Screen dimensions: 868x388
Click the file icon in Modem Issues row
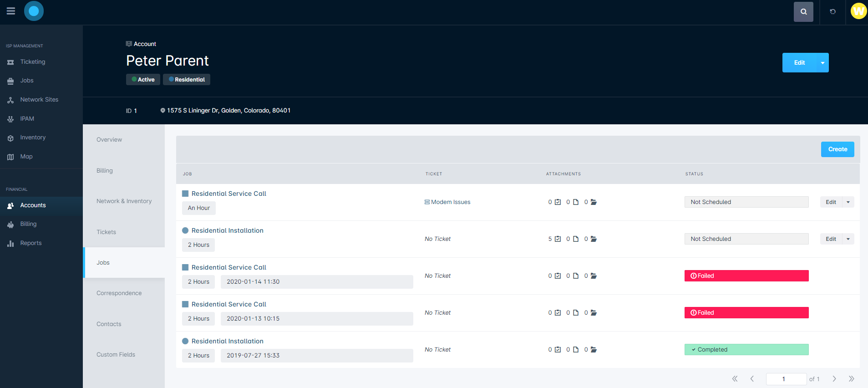click(x=576, y=202)
